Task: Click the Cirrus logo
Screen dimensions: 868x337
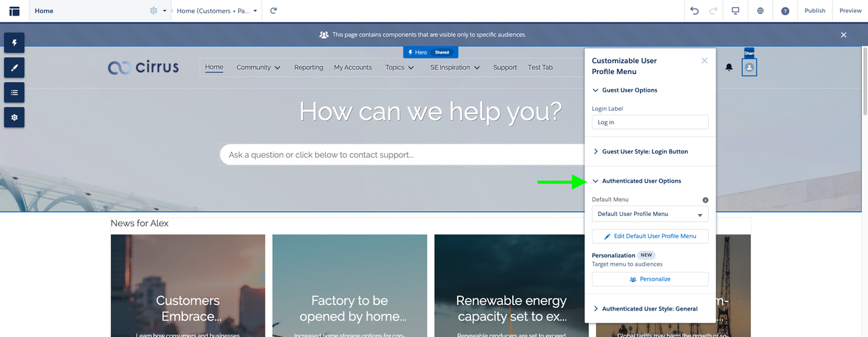Action: [144, 67]
